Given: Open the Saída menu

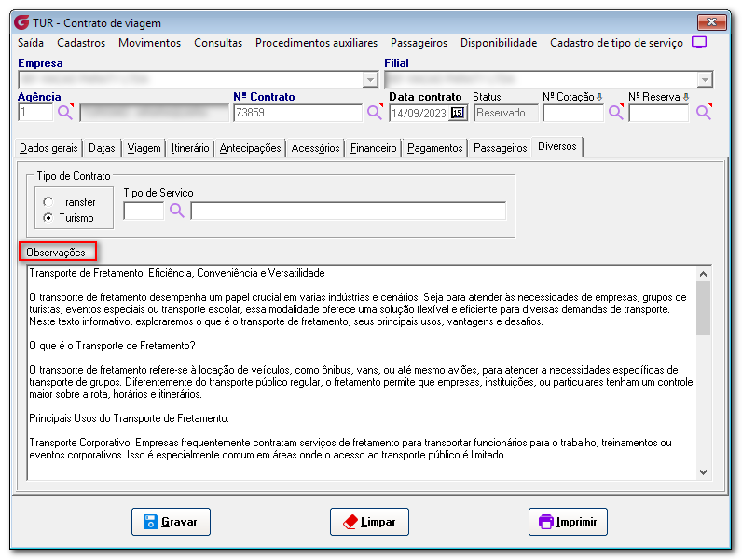Looking at the screenshot, I should pyautogui.click(x=31, y=43).
